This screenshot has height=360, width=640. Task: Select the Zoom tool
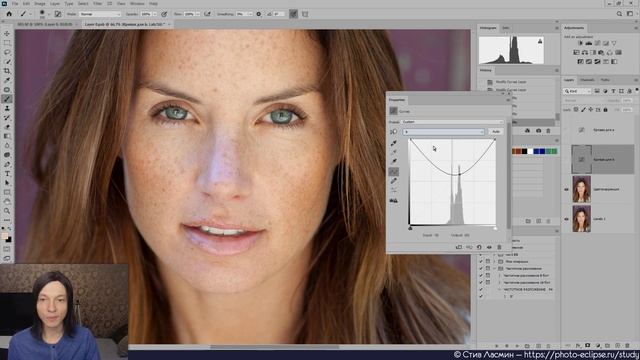pyautogui.click(x=7, y=211)
